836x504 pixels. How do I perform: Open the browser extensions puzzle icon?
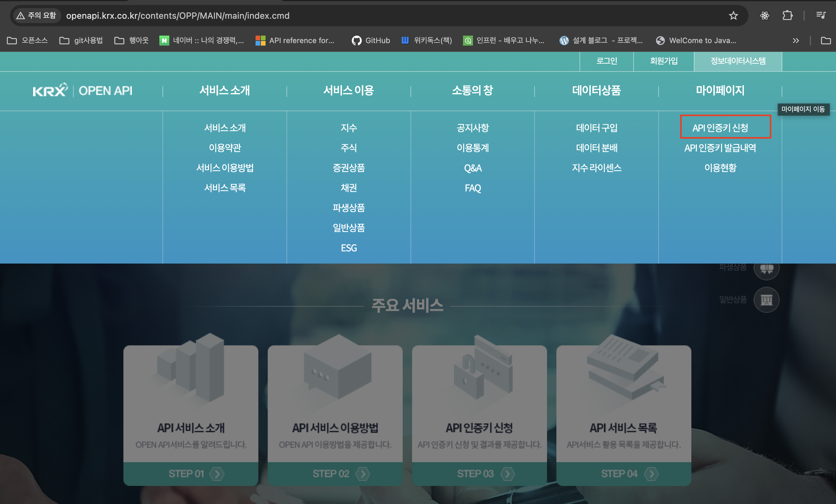coord(787,16)
